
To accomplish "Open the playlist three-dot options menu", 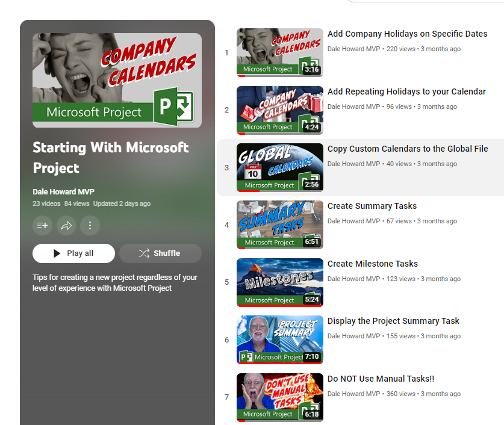I will pos(90,226).
